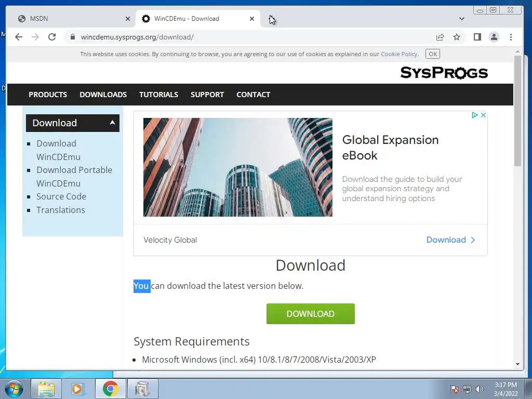Open the tab search dropdown arrow

tap(461, 19)
